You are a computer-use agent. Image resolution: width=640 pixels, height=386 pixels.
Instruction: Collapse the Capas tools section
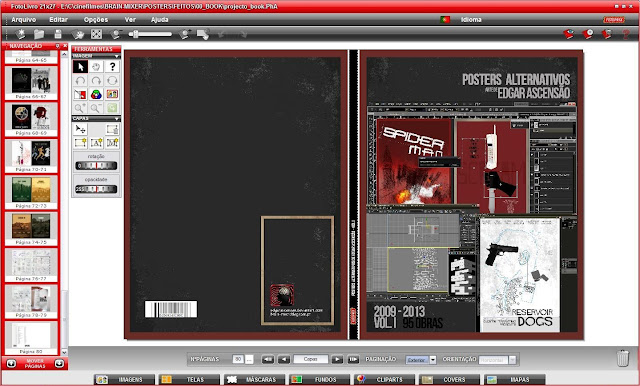(x=117, y=118)
